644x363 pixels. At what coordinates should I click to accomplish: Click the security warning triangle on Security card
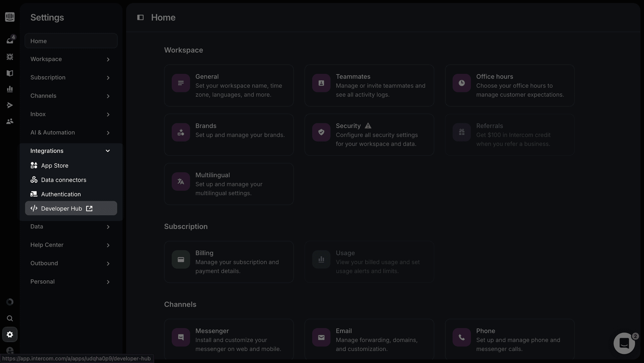coord(368,126)
